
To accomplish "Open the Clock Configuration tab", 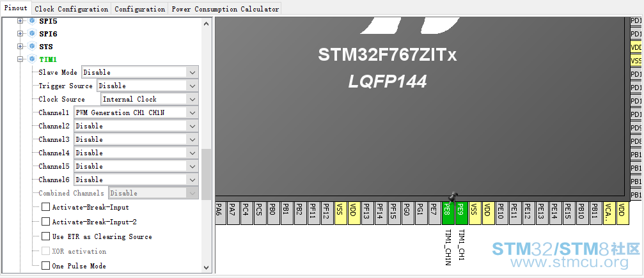I will [72, 9].
